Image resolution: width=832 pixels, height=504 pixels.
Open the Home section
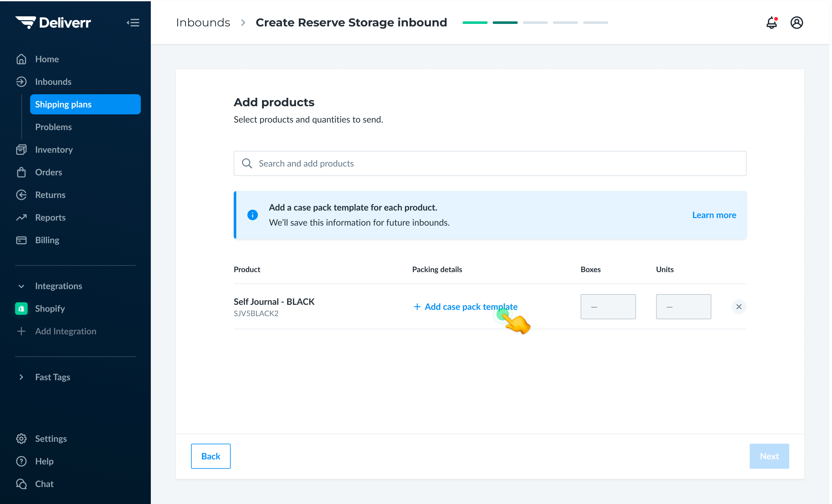[47, 59]
